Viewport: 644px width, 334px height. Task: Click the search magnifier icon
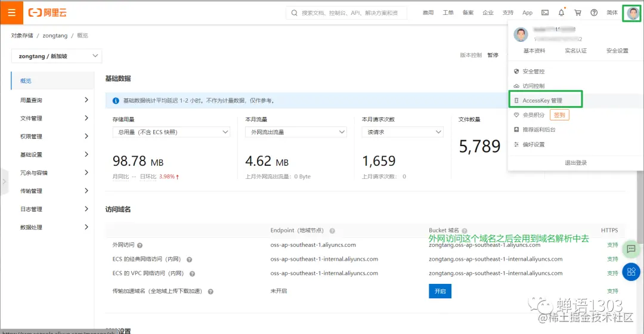coord(294,13)
